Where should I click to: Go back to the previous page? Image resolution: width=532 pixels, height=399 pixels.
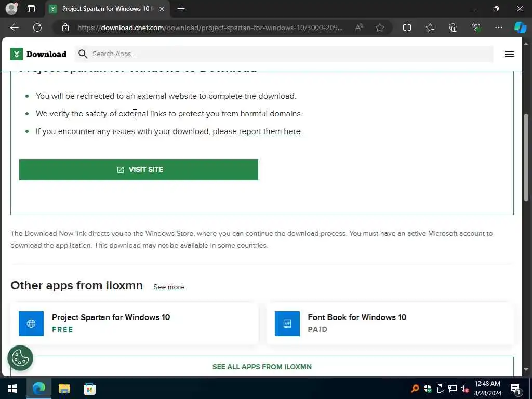pyautogui.click(x=15, y=28)
